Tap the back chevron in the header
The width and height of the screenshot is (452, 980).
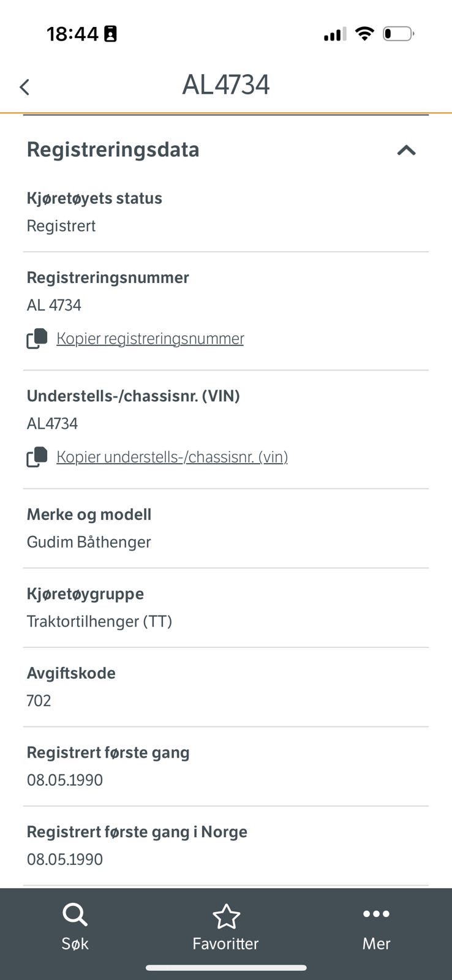tap(24, 86)
